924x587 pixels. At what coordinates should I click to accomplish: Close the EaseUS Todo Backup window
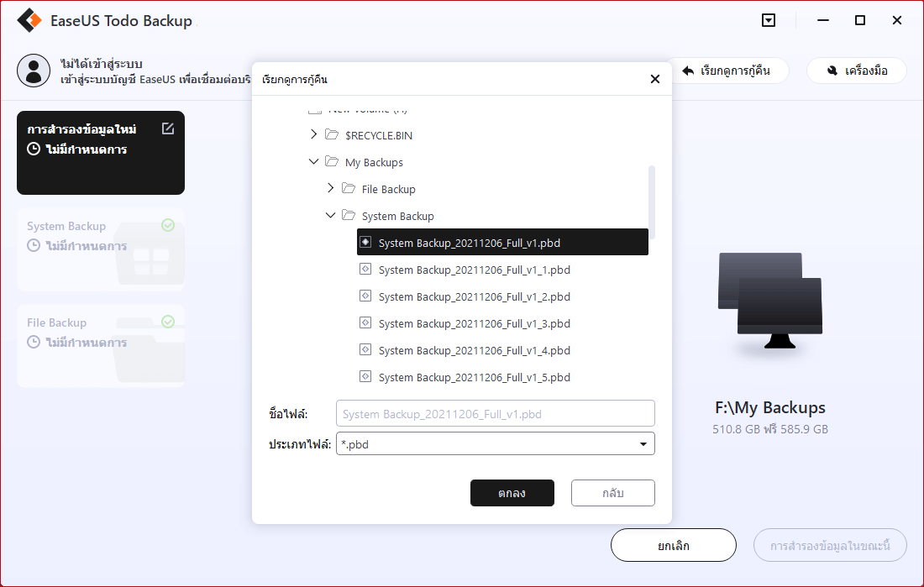(897, 21)
